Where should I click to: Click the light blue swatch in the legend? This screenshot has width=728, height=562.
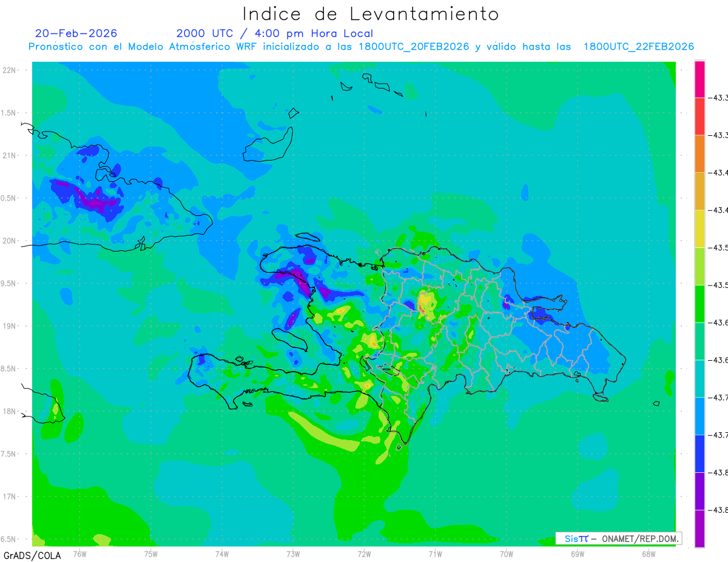[699, 416]
